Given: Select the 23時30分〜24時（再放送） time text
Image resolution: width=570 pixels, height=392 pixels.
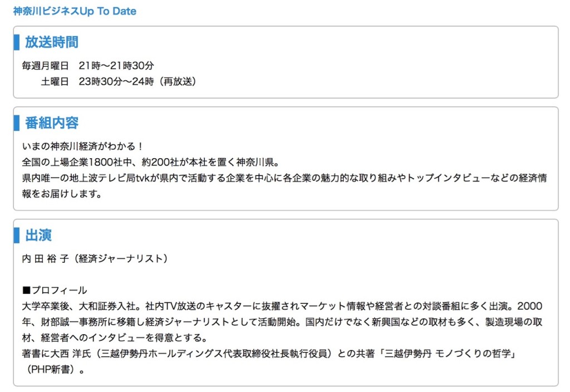Looking at the screenshot, I should (x=137, y=81).
